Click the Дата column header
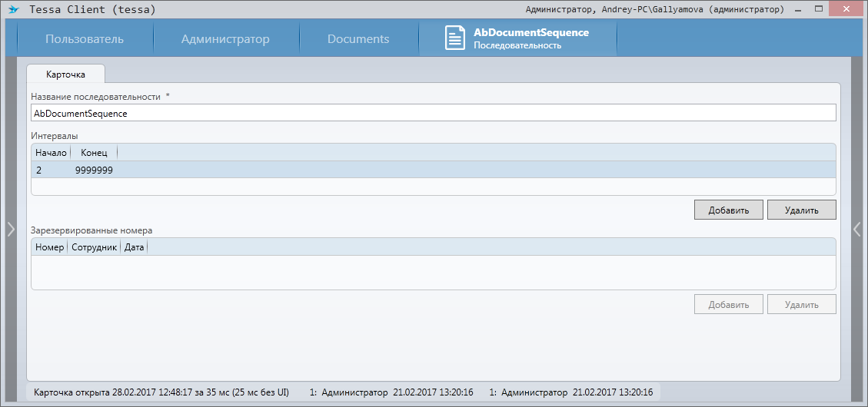The image size is (868, 407). click(x=134, y=247)
